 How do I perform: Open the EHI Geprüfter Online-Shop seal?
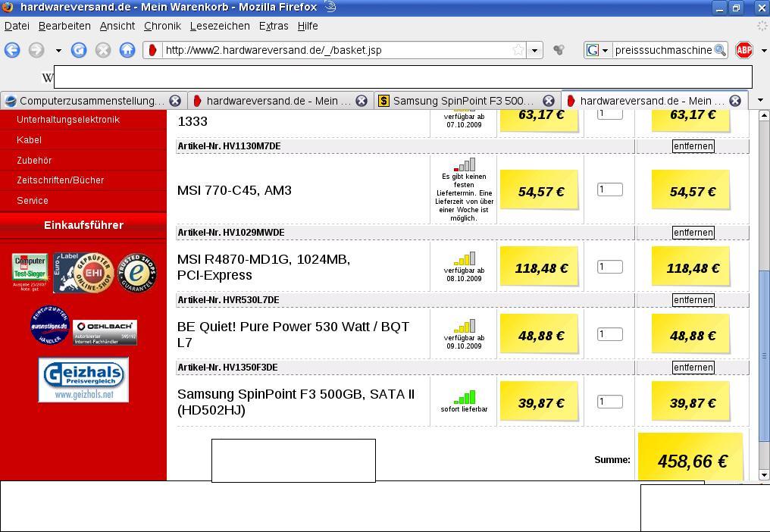coord(83,273)
